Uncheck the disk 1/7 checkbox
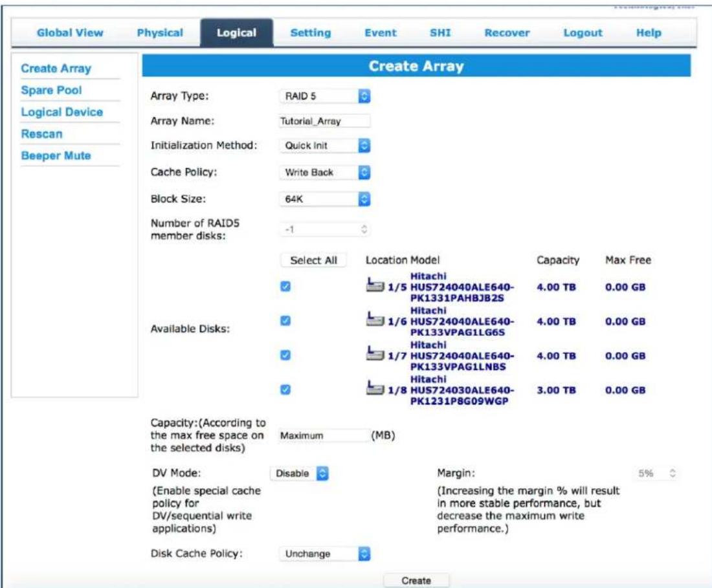The image size is (712, 588). tap(285, 354)
